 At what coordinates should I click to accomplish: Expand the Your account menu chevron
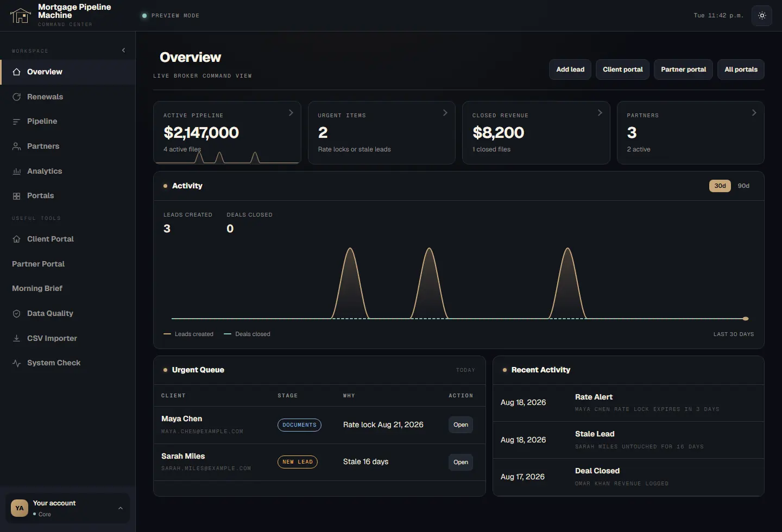[x=121, y=508]
